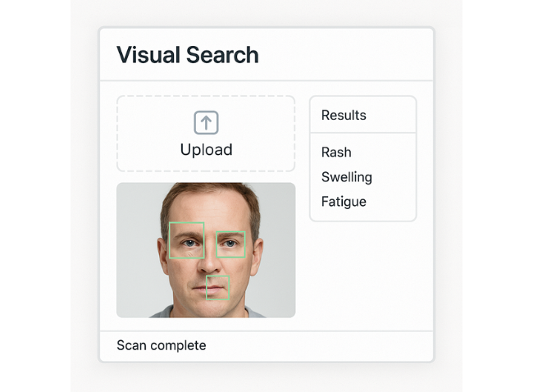Select the green detection box over the mouth
The image size is (533, 392).
pos(217,288)
